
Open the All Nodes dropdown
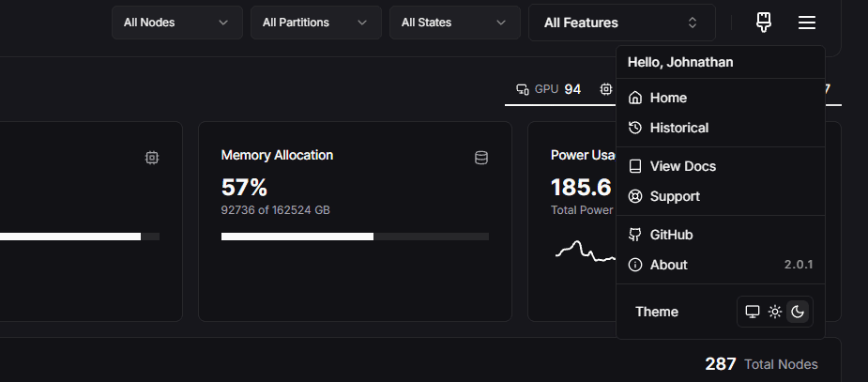[x=176, y=23]
